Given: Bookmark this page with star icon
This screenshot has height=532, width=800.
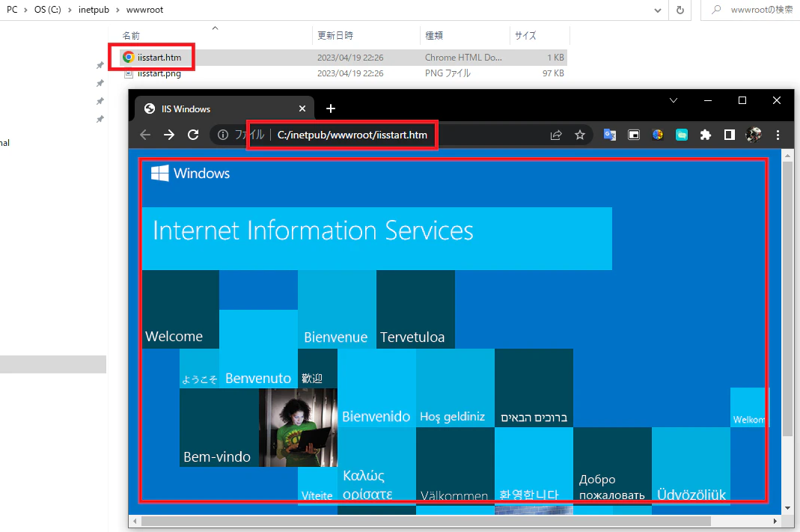Looking at the screenshot, I should click(580, 135).
